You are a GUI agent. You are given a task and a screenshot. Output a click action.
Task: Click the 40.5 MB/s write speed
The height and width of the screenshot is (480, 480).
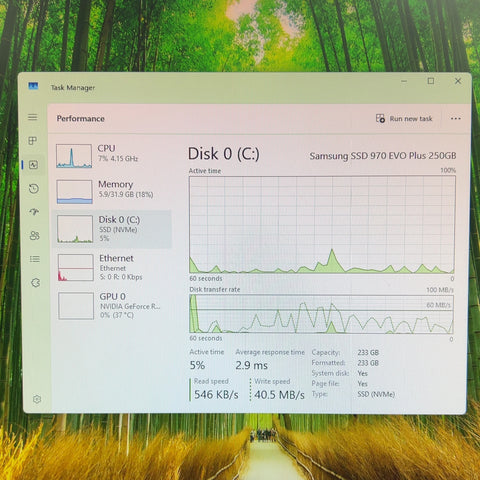click(x=279, y=395)
